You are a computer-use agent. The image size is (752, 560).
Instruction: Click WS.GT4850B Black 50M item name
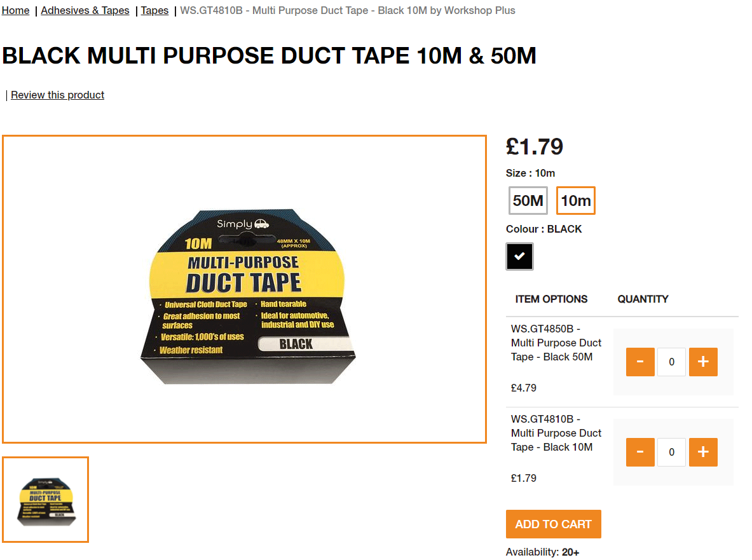[556, 343]
